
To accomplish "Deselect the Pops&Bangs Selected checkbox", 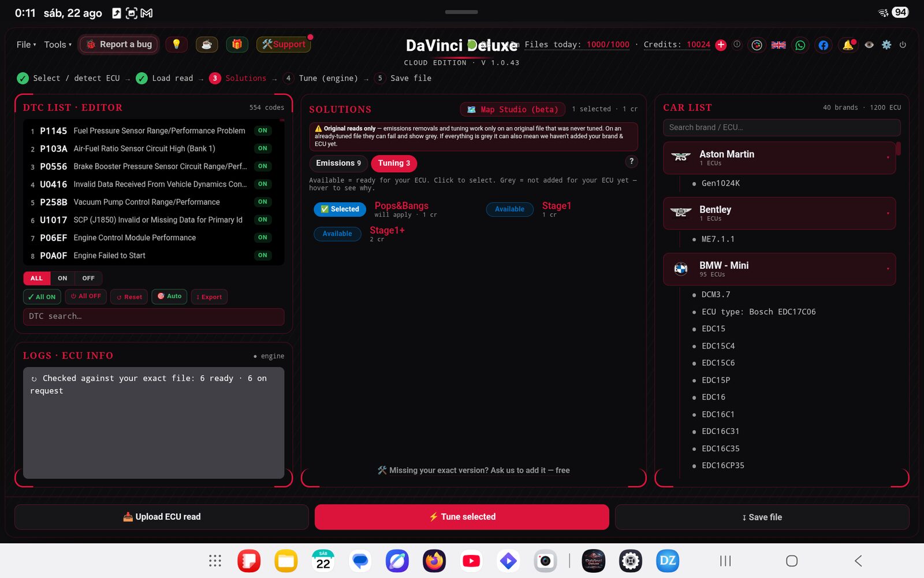I will point(340,209).
